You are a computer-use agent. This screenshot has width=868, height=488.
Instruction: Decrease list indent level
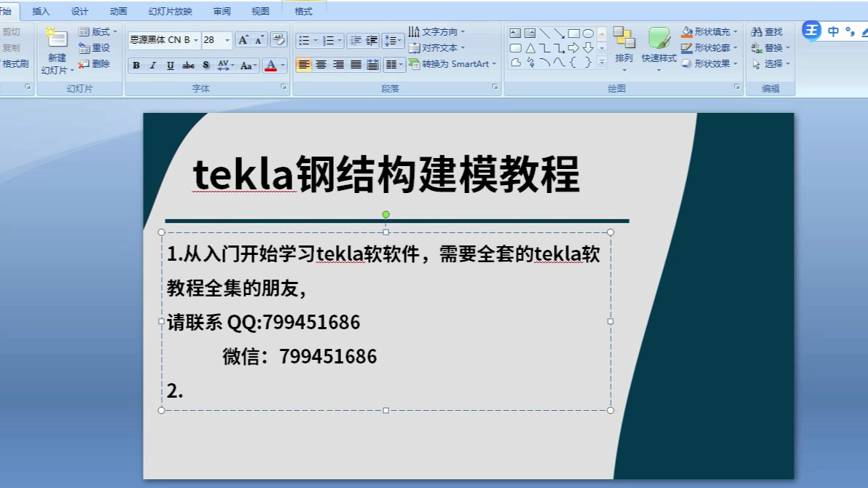point(356,40)
